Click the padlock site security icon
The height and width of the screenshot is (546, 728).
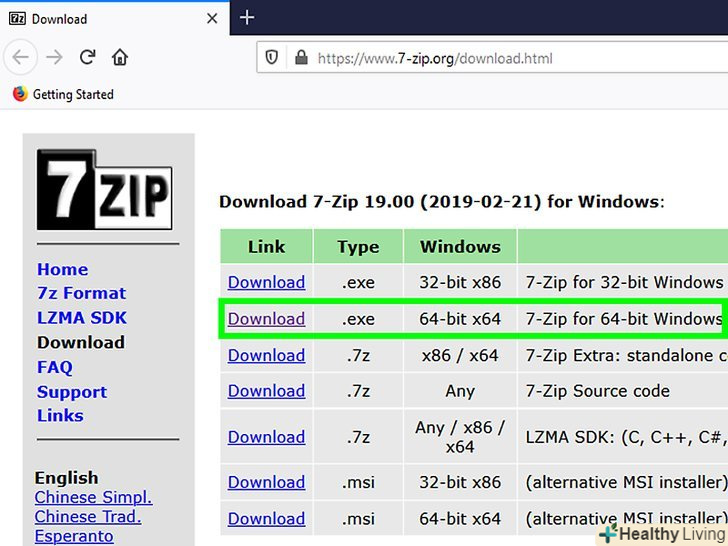(299, 58)
